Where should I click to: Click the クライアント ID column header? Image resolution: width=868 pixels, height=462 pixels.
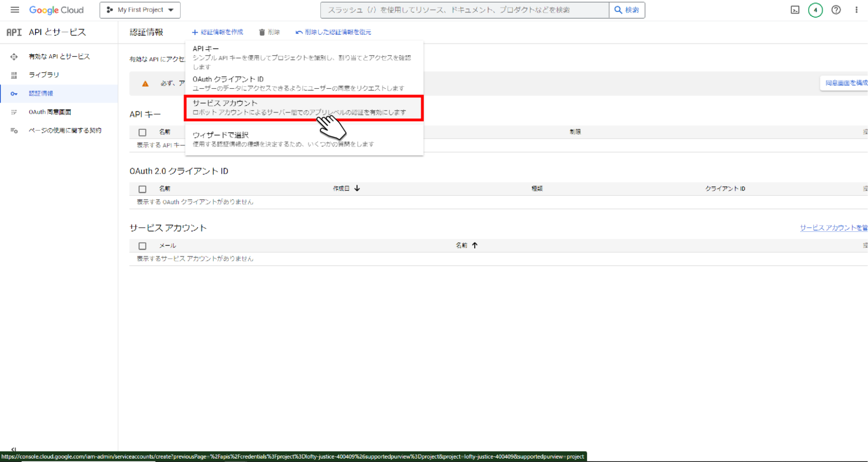(725, 188)
